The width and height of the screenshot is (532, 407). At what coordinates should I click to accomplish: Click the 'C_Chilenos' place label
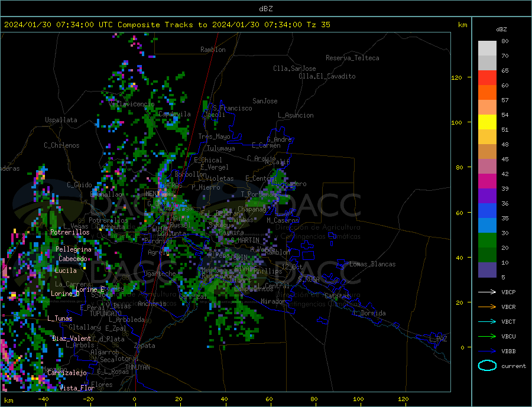click(61, 145)
